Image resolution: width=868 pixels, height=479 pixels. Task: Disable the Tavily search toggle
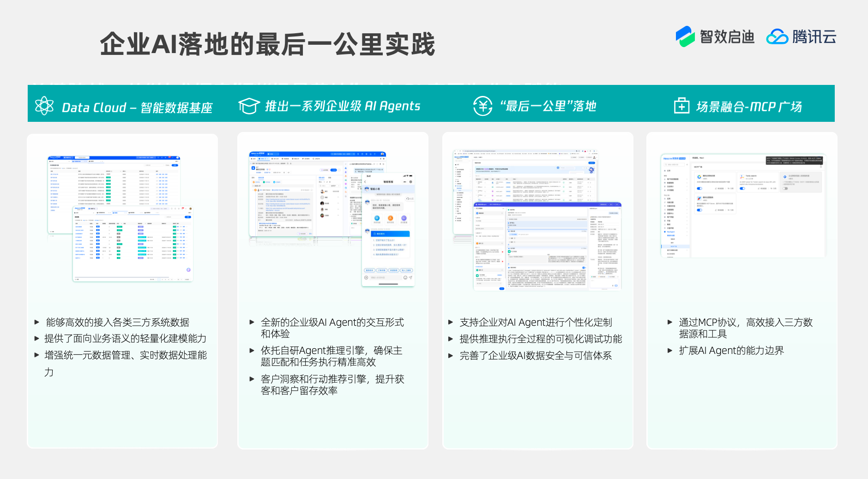[x=742, y=188]
